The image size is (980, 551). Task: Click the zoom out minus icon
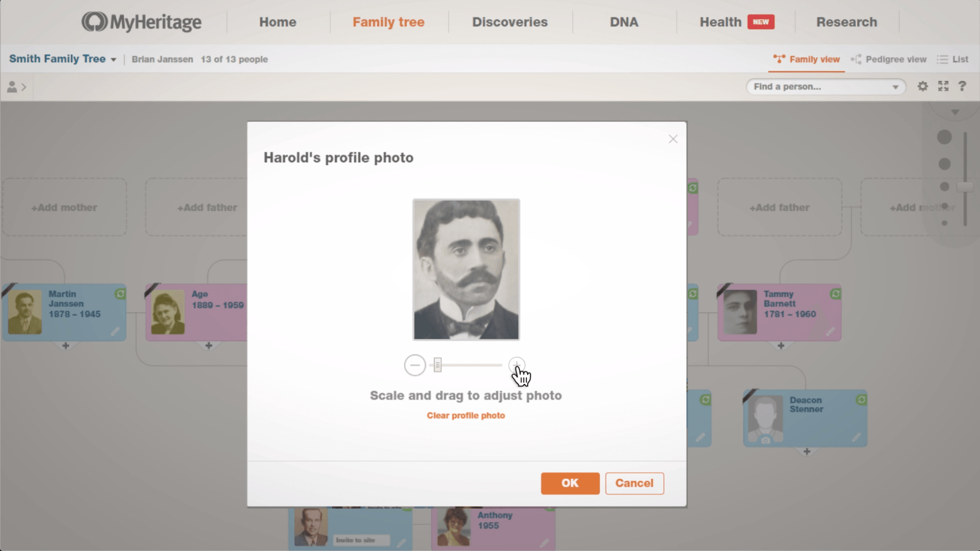[x=415, y=365]
